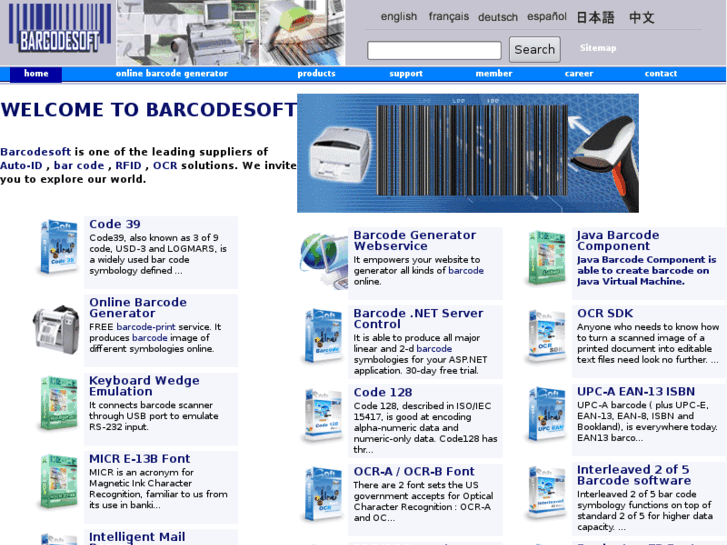Image resolution: width=727 pixels, height=545 pixels.
Task: Open the OCR-A / OCR-B Font box icon
Action: pos(323,494)
